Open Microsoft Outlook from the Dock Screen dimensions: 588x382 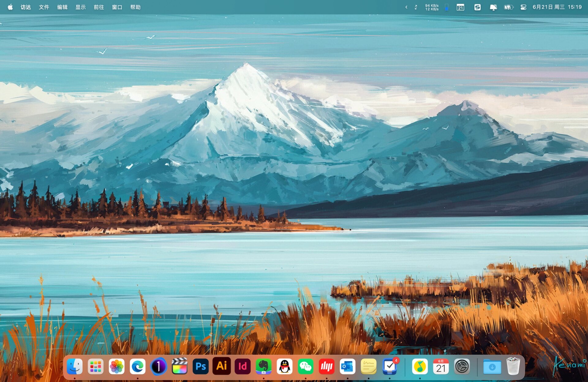(x=347, y=366)
